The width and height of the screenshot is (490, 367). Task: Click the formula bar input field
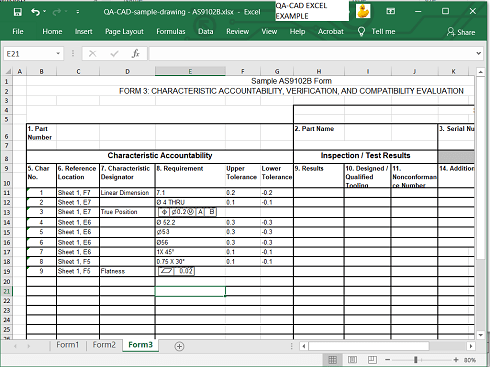point(312,53)
